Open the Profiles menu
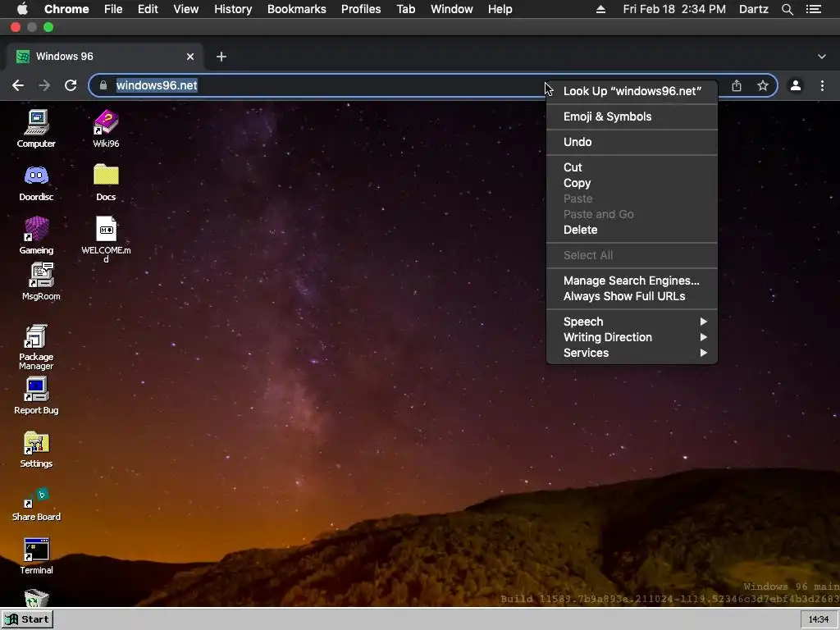The width and height of the screenshot is (840, 630). [x=361, y=9]
